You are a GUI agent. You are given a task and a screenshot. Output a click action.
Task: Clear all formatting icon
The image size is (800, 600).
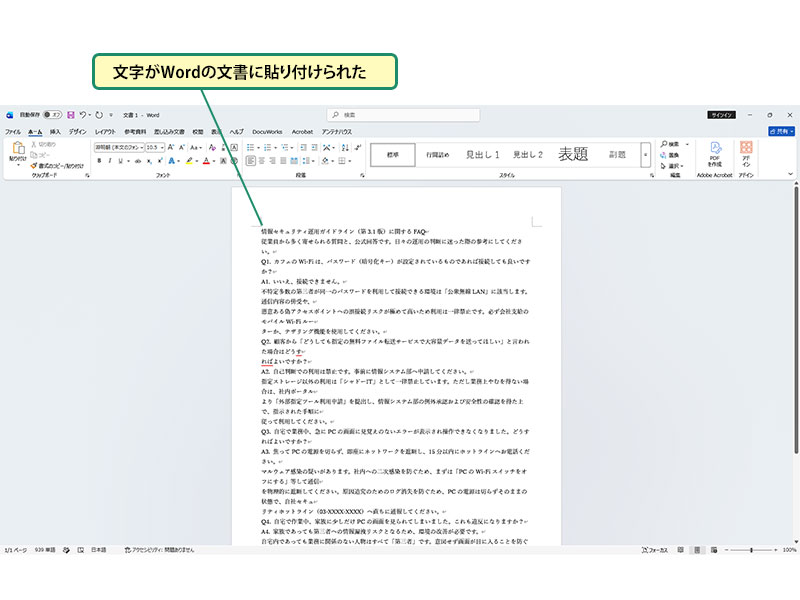[x=212, y=147]
